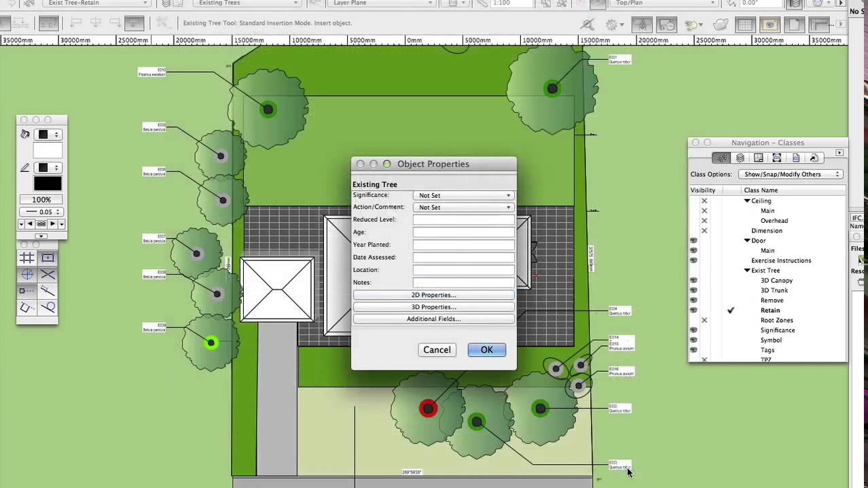Collapse the Exist Tree class group
The height and width of the screenshot is (488, 868).
coord(747,271)
